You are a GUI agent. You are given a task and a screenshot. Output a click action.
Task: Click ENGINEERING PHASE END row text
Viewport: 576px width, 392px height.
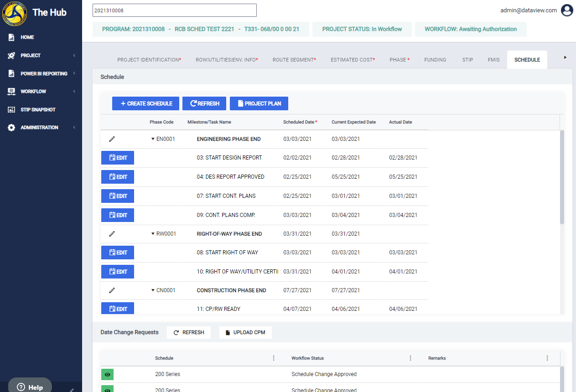coord(228,139)
